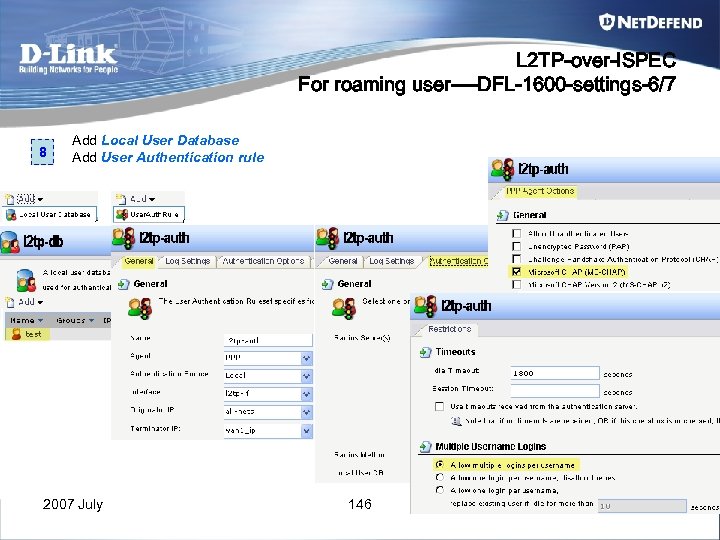
Task: Click the Timeouts section icon
Action: tap(426, 352)
